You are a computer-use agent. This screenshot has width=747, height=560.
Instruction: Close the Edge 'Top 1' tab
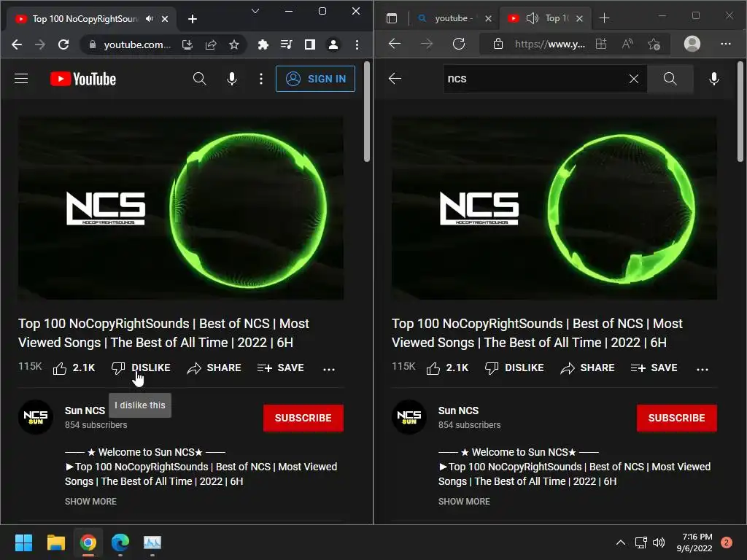tap(579, 18)
